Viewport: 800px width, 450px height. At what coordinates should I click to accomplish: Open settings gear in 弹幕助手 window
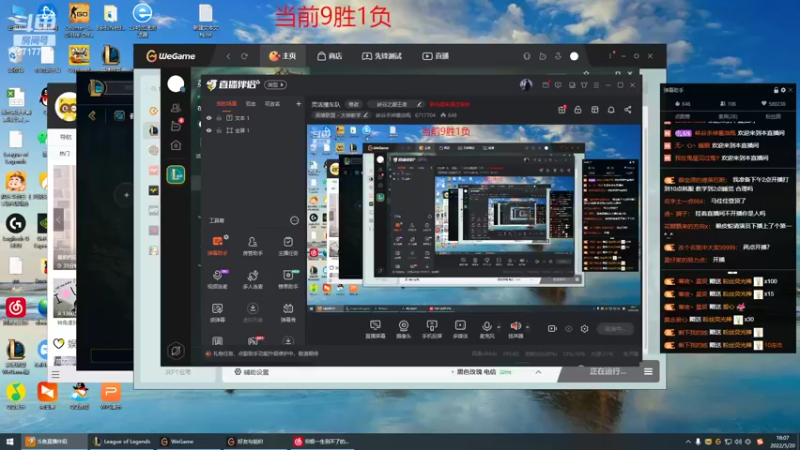[x=783, y=90]
